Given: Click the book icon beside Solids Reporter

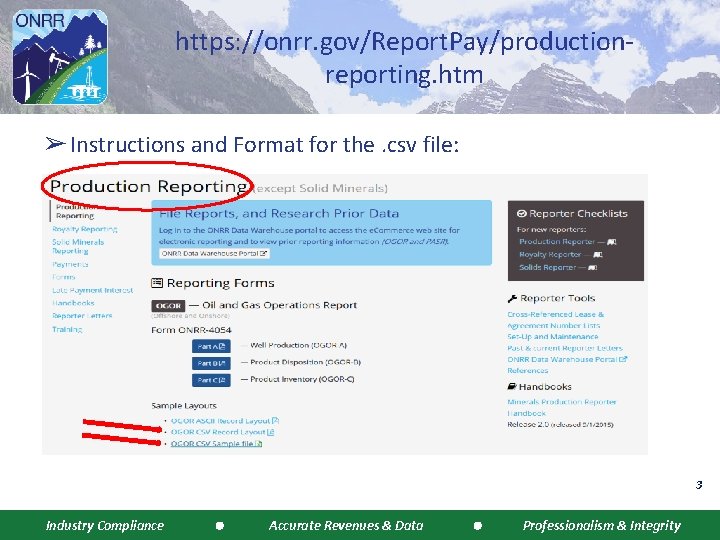Looking at the screenshot, I should coord(592,267).
